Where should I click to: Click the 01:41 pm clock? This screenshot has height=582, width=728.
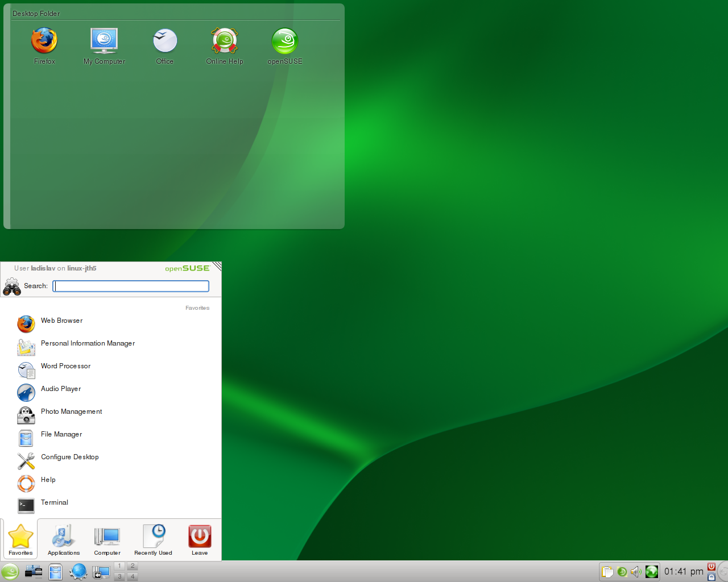click(x=684, y=572)
